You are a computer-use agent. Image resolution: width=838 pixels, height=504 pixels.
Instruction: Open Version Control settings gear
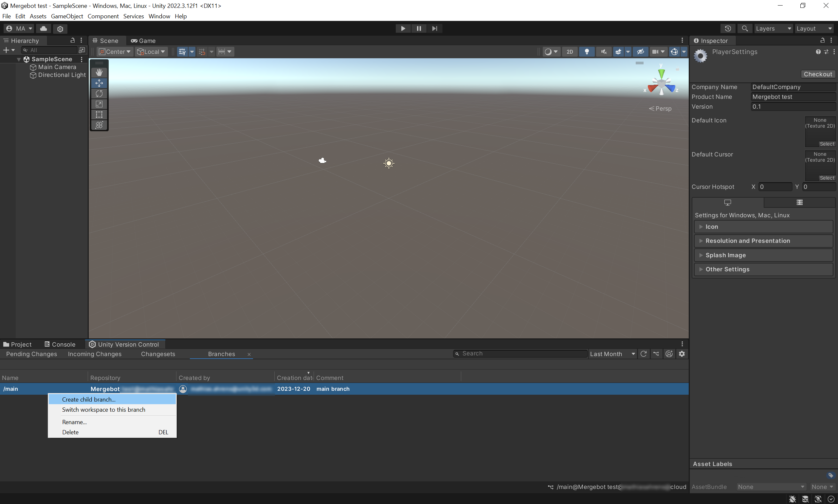682,354
